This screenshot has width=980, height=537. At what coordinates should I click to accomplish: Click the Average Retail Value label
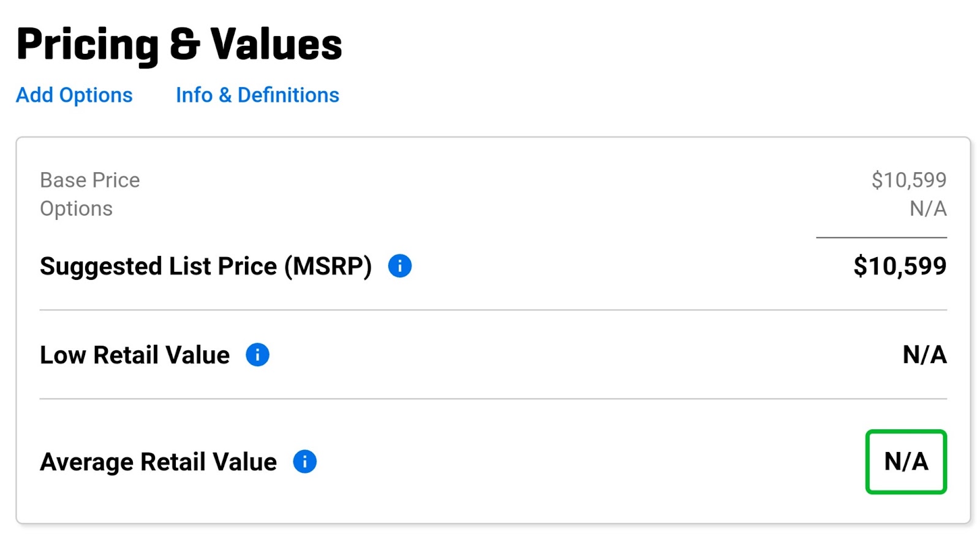[158, 462]
